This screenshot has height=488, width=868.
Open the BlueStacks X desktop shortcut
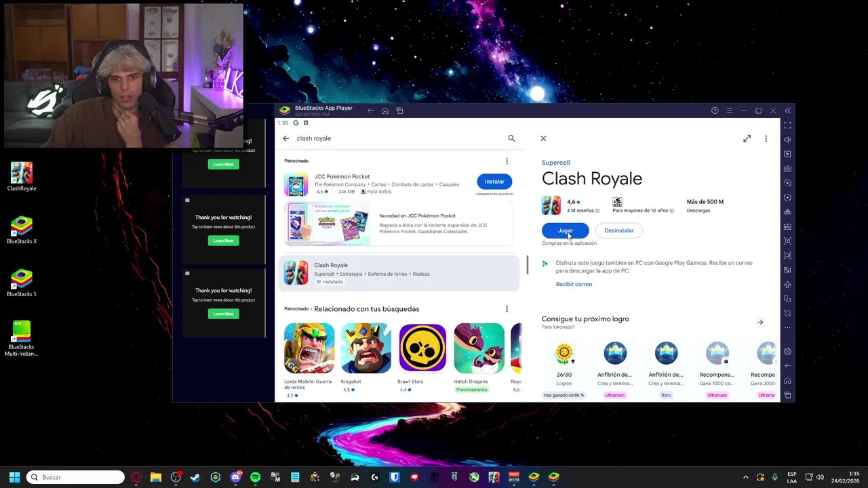coord(21,230)
